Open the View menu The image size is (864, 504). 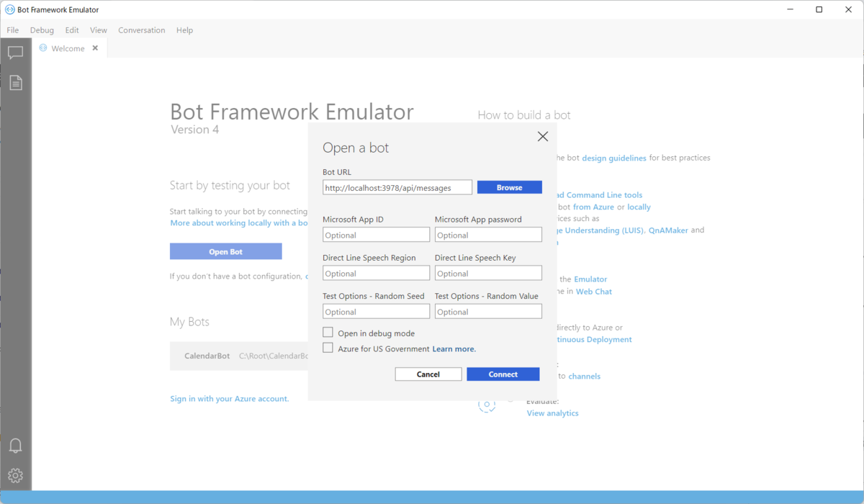click(x=99, y=30)
